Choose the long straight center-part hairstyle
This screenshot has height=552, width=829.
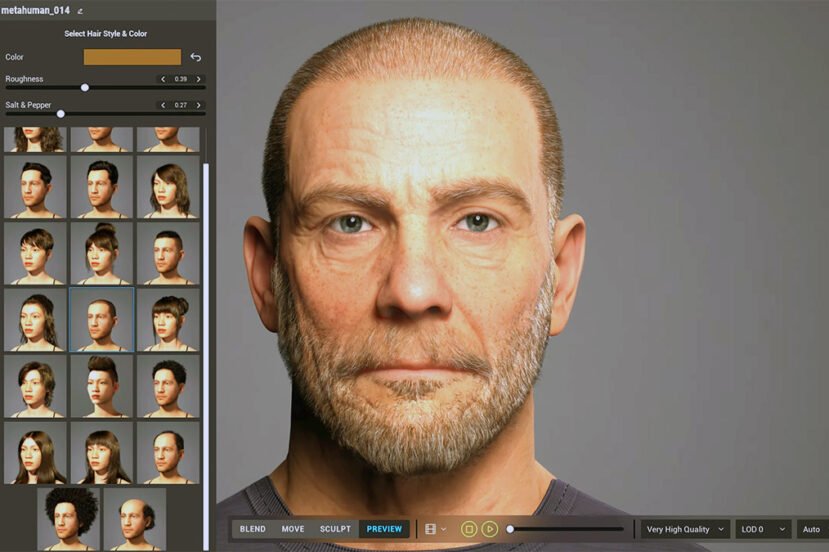[x=35, y=453]
